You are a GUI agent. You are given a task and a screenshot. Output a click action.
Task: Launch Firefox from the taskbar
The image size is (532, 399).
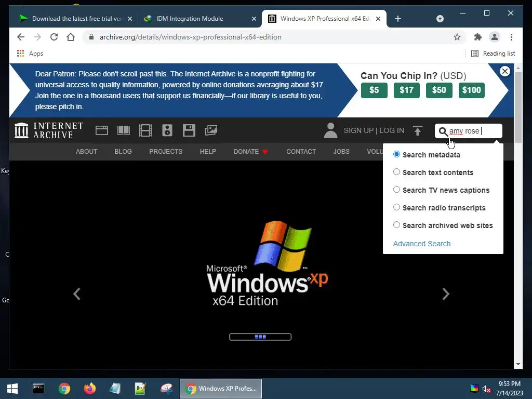(90, 389)
